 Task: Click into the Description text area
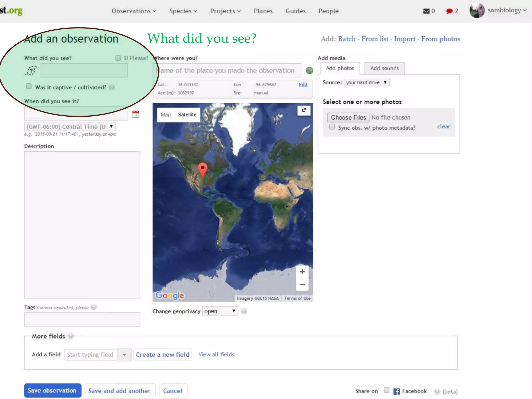click(x=82, y=225)
